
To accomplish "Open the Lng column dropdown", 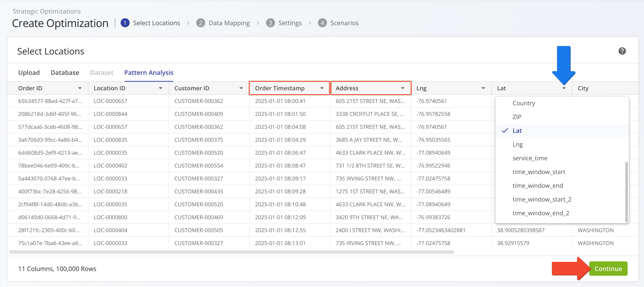I will tap(483, 88).
